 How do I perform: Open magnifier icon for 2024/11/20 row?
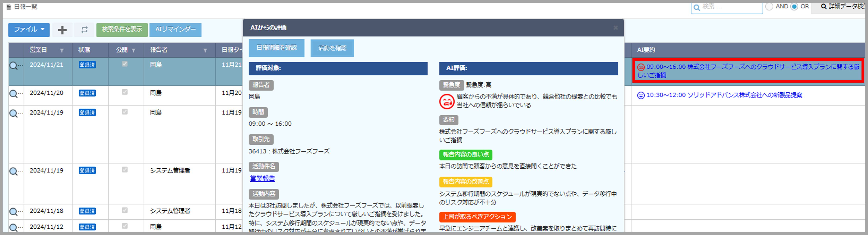tap(13, 94)
